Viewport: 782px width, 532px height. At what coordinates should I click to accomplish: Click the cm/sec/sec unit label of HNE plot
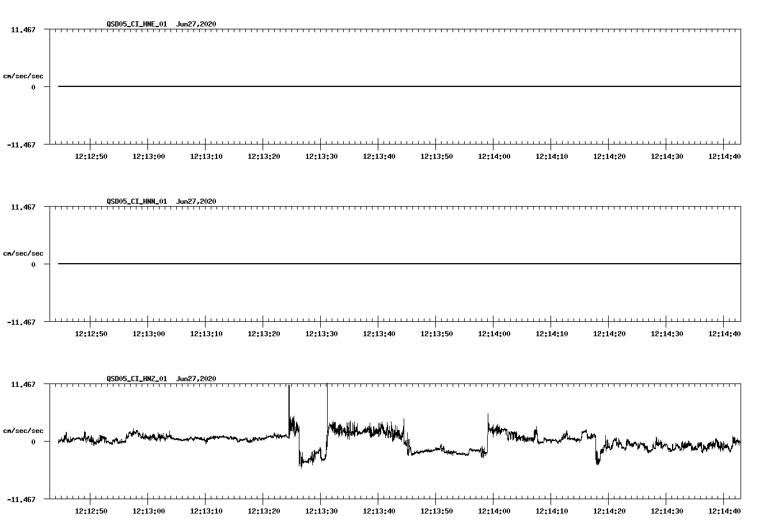(23, 76)
